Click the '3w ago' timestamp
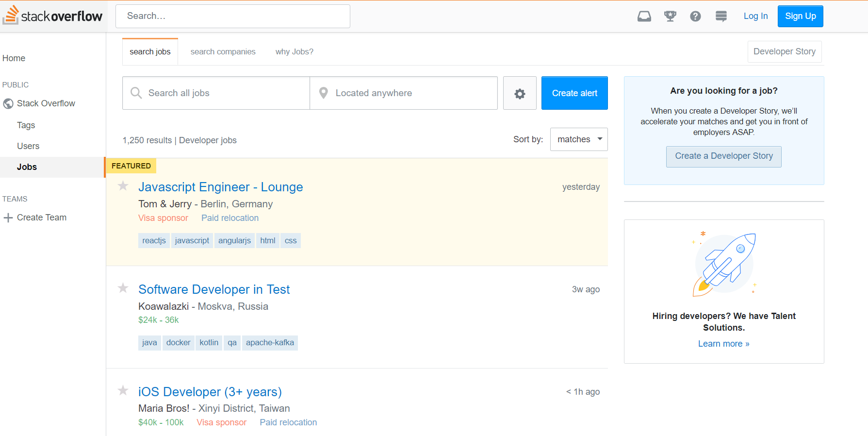This screenshot has width=868, height=436. coord(586,289)
